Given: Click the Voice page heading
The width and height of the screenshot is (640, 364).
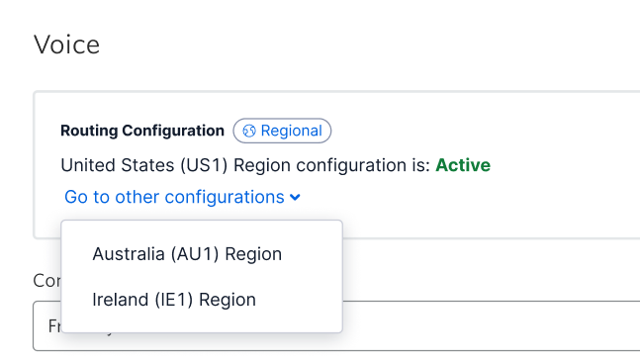Looking at the screenshot, I should click(x=66, y=45).
